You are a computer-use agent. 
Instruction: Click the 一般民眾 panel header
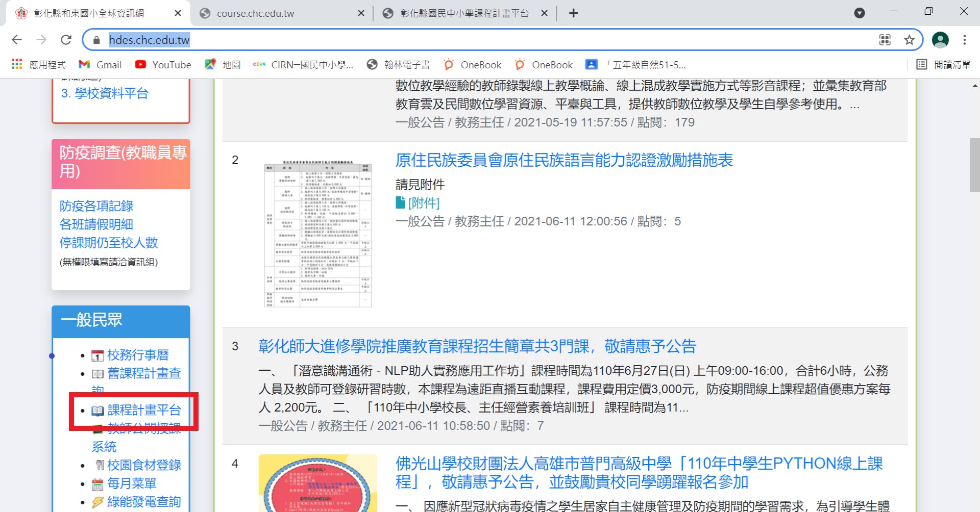point(121,321)
